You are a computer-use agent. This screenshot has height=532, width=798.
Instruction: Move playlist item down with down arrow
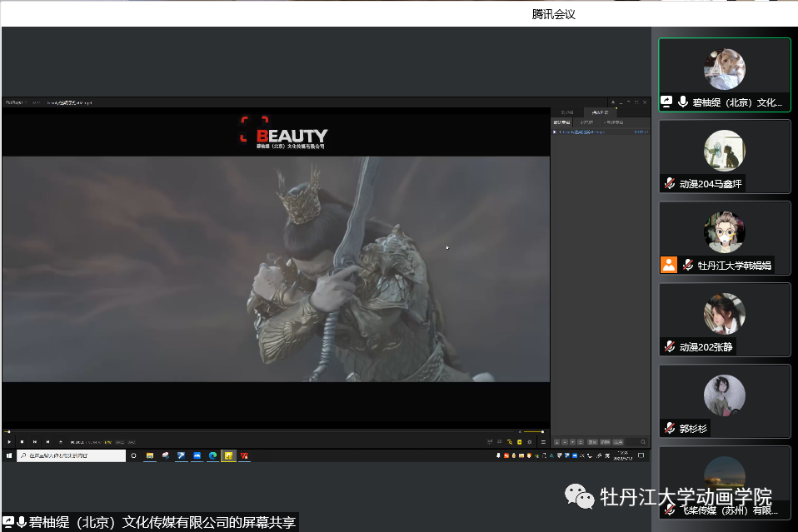tap(572, 442)
